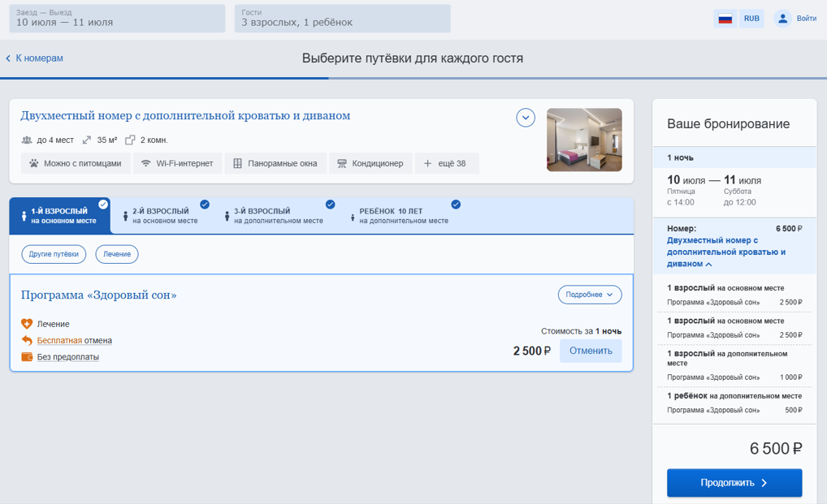
Task: Open the Гости guests selector
Action: (x=342, y=19)
